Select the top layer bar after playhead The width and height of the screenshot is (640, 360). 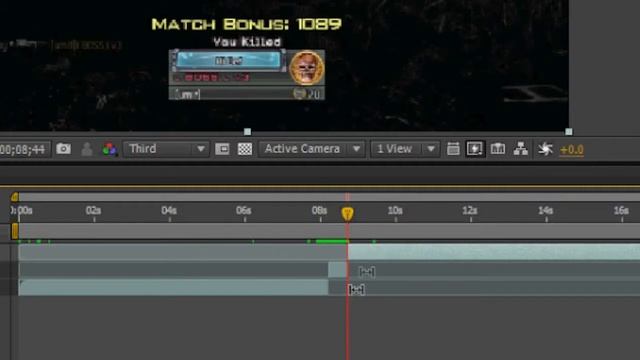(x=494, y=252)
